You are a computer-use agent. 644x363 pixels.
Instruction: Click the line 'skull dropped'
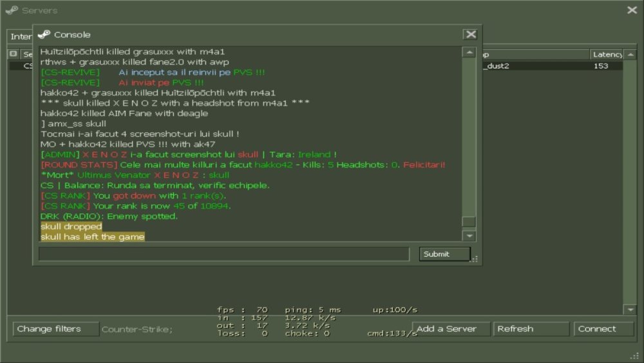[71, 226]
